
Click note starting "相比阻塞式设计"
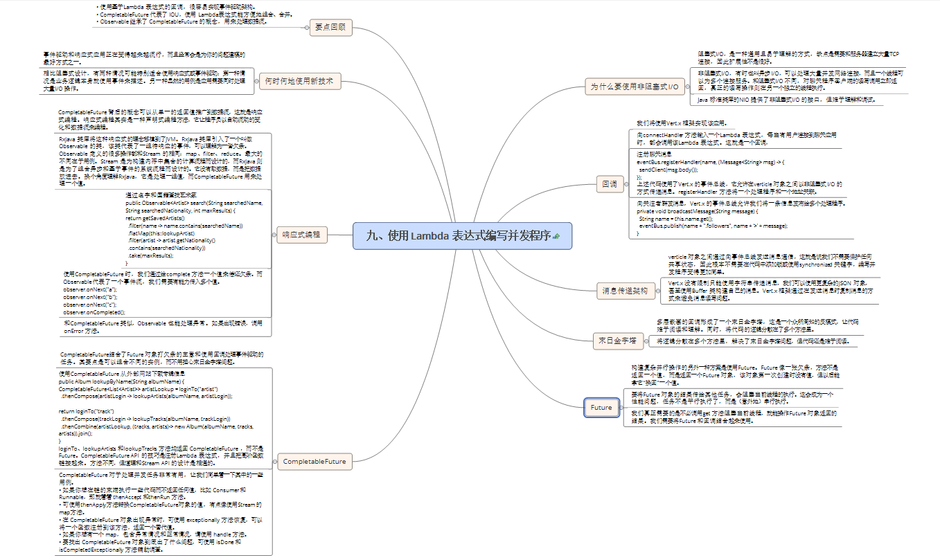tap(144, 80)
